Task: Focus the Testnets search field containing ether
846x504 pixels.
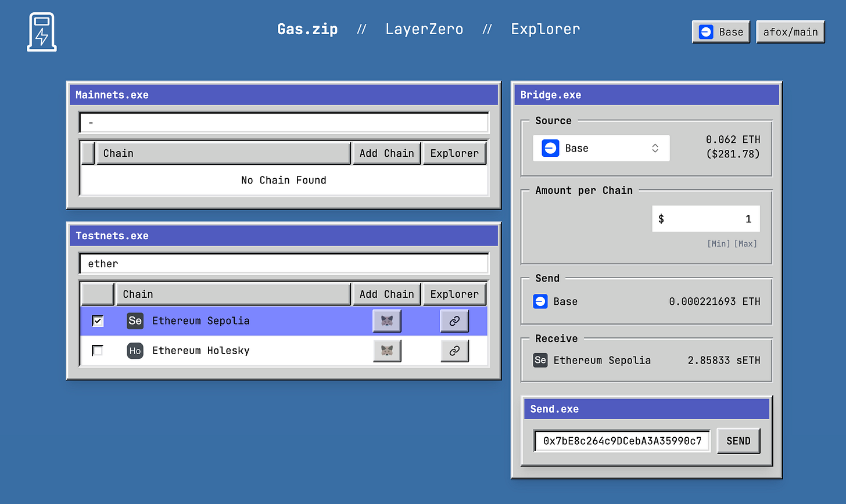Action: tap(284, 264)
